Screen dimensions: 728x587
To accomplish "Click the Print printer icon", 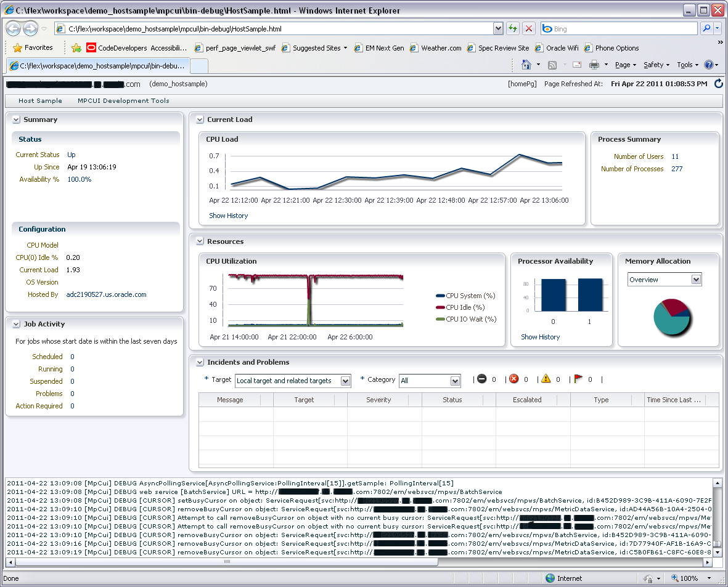I will [x=594, y=65].
